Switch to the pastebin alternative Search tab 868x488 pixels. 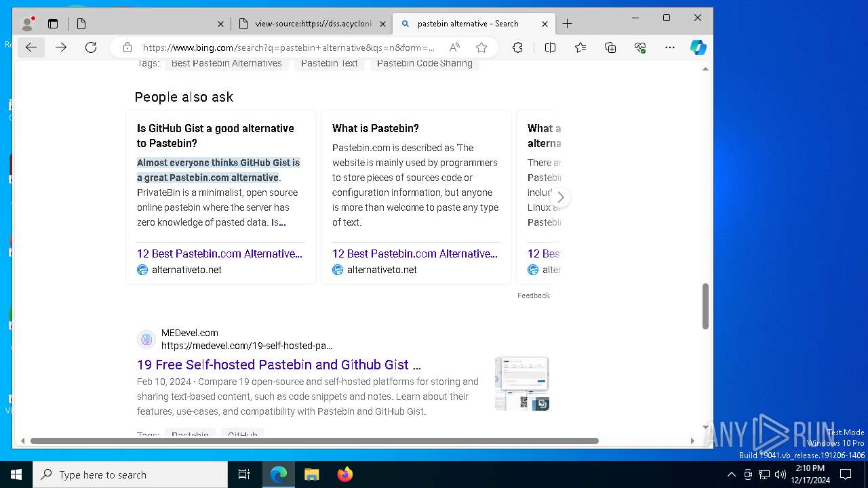click(x=475, y=24)
